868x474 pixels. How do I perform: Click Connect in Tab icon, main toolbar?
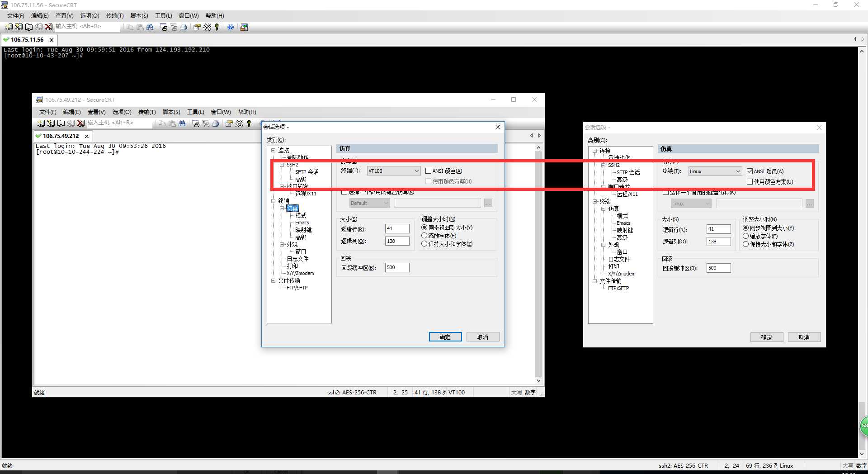click(29, 27)
